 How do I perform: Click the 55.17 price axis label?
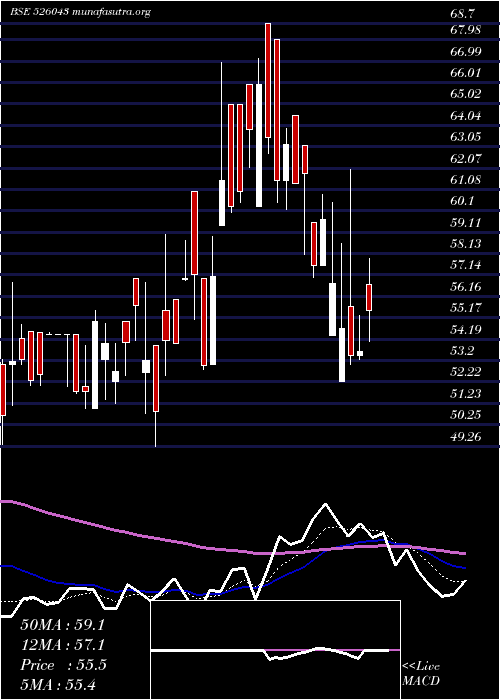pyautogui.click(x=466, y=308)
